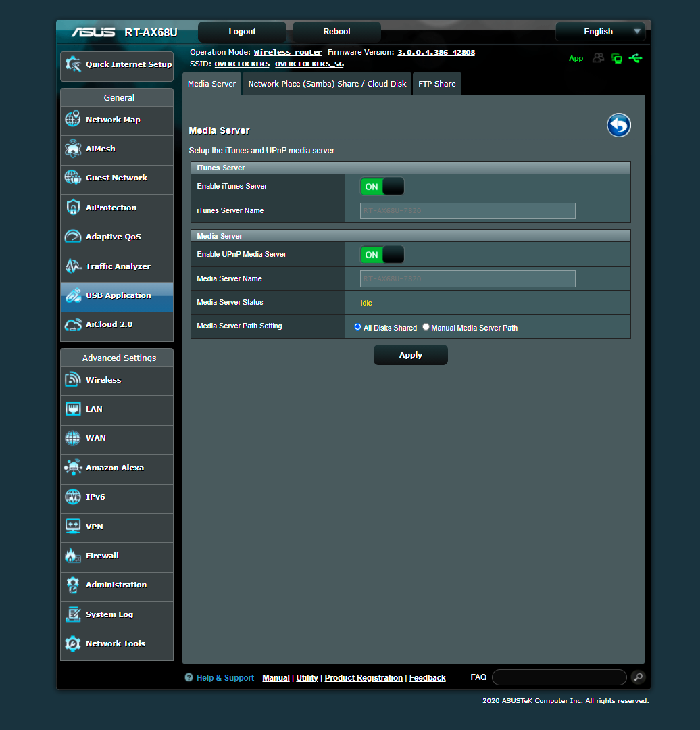Open the Product Registration link
Image resolution: width=700 pixels, height=730 pixels.
coord(364,678)
